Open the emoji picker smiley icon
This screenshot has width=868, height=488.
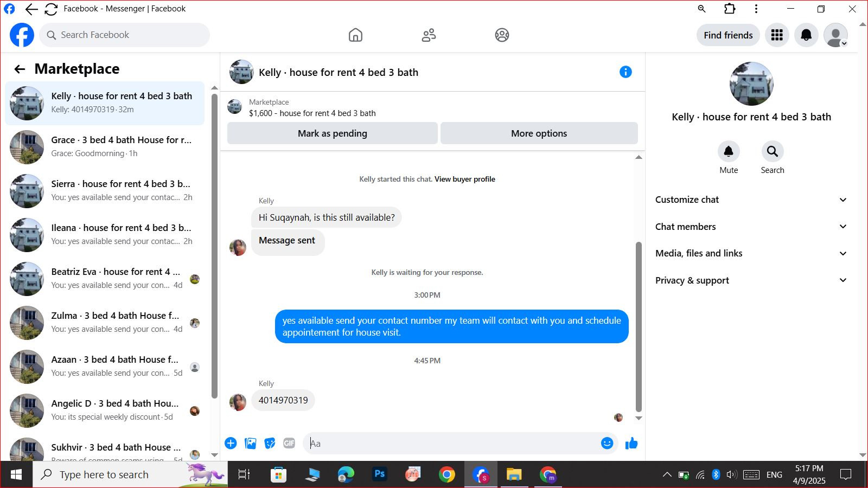click(x=607, y=444)
